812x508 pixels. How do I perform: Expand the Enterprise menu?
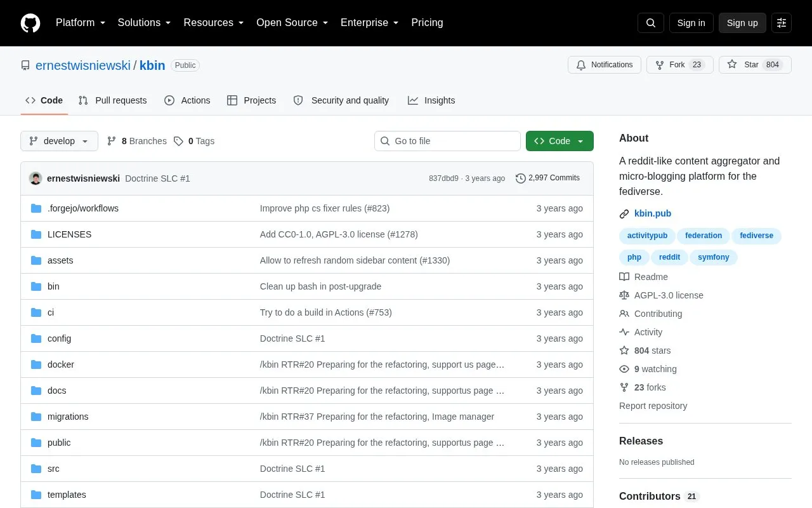[x=370, y=23]
